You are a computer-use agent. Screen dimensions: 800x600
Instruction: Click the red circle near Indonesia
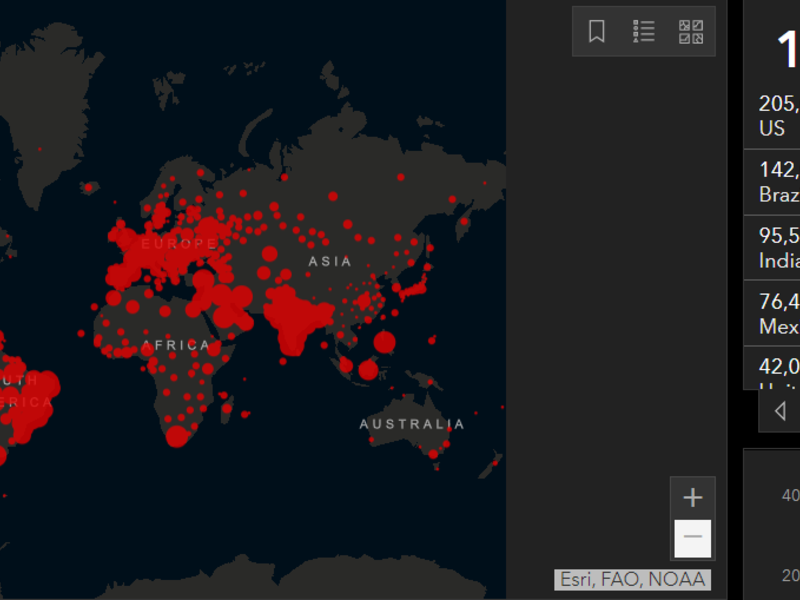(368, 370)
